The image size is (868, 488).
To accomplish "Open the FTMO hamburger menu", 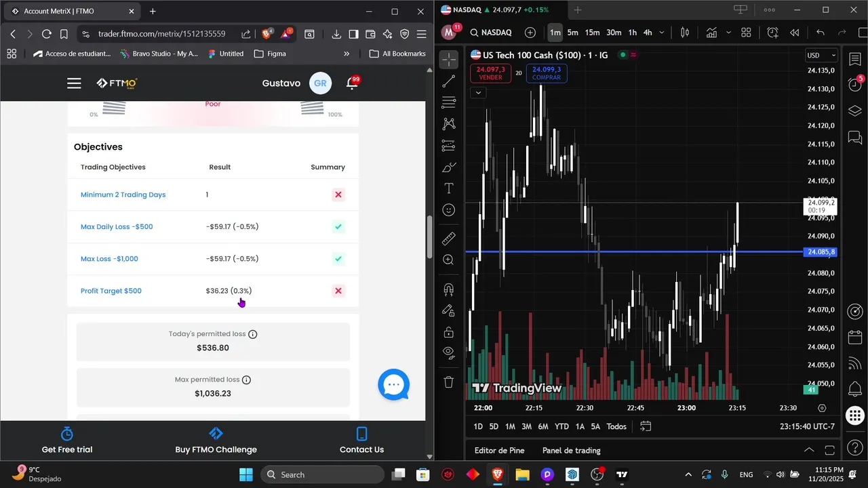I will click(x=74, y=83).
